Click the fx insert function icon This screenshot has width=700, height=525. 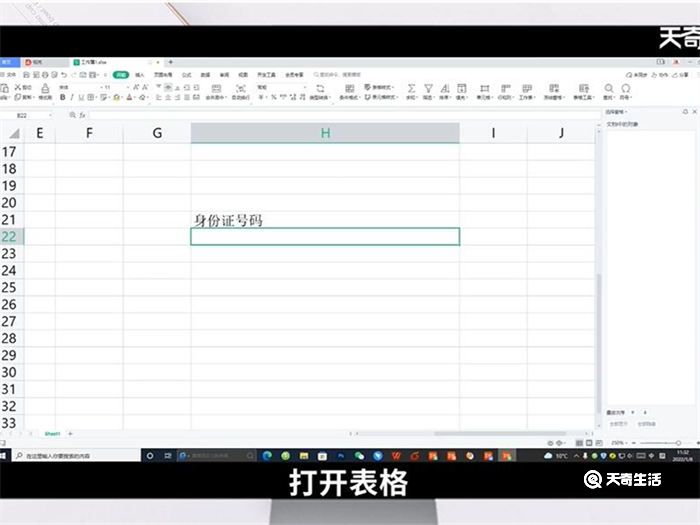coord(82,115)
